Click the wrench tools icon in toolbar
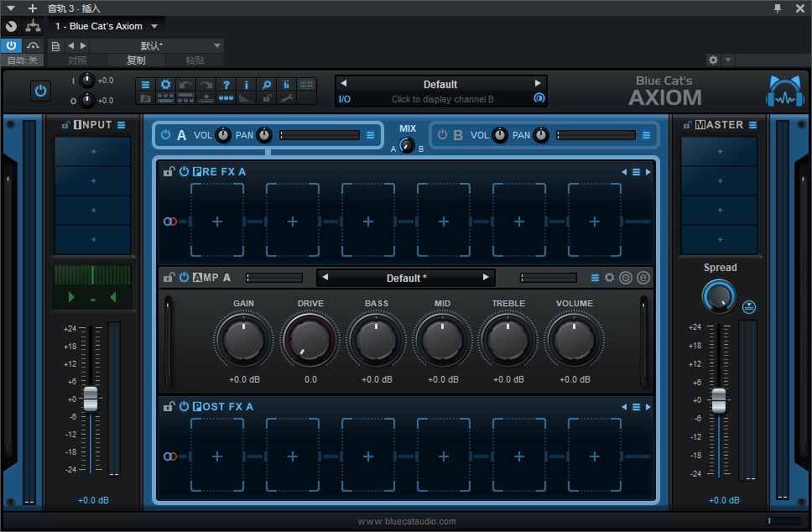Screen dimensions: 812x532 click(x=286, y=98)
